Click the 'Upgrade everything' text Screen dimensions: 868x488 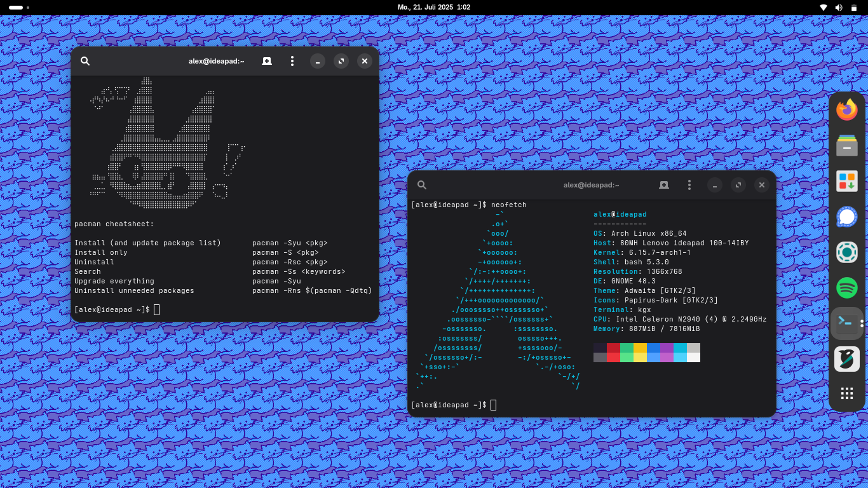tap(114, 281)
